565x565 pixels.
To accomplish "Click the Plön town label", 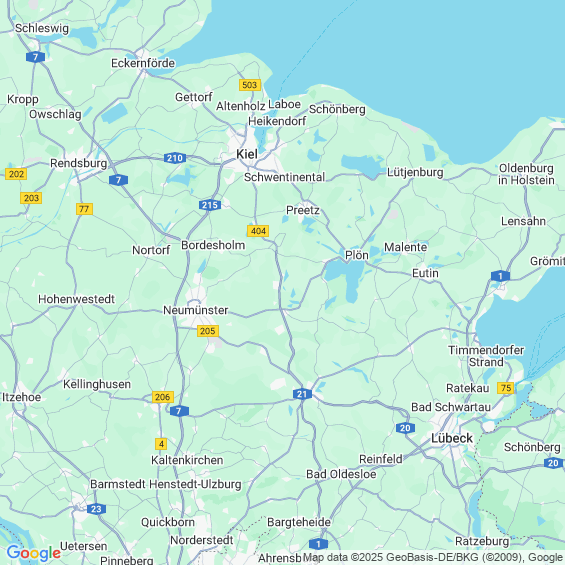I will click(x=357, y=255).
